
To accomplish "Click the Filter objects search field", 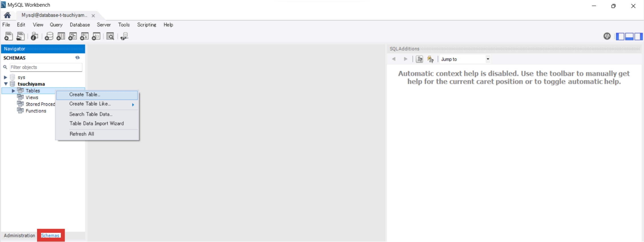I will click(46, 67).
